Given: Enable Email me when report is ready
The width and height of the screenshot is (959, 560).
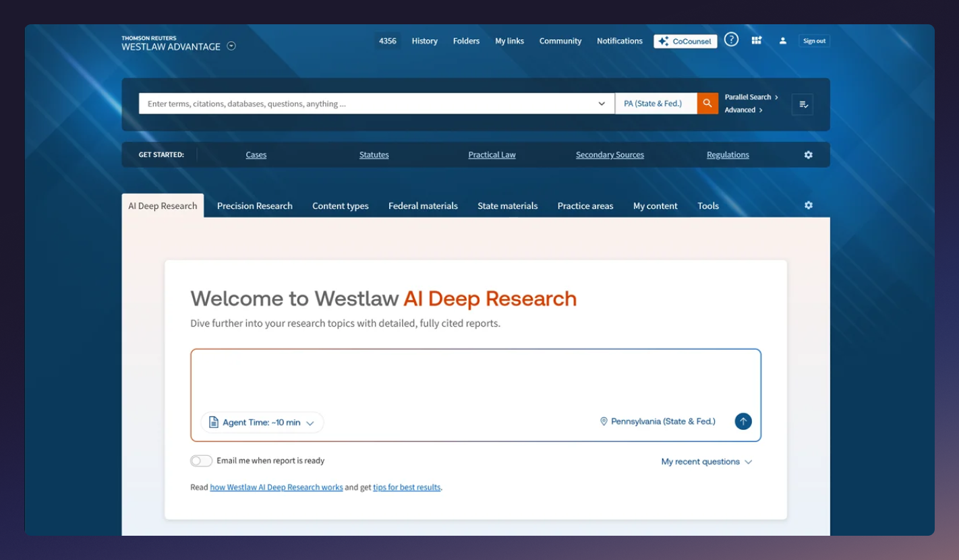Looking at the screenshot, I should tap(201, 460).
